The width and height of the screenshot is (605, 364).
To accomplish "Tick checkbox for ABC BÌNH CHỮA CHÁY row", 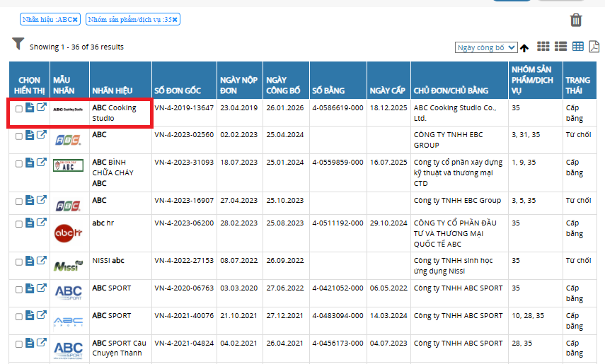I will pos(18,164).
